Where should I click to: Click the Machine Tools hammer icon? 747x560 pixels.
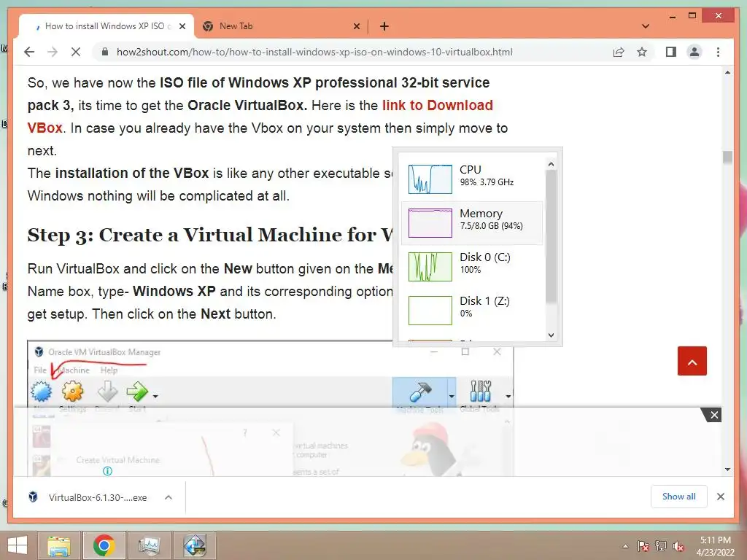point(420,392)
